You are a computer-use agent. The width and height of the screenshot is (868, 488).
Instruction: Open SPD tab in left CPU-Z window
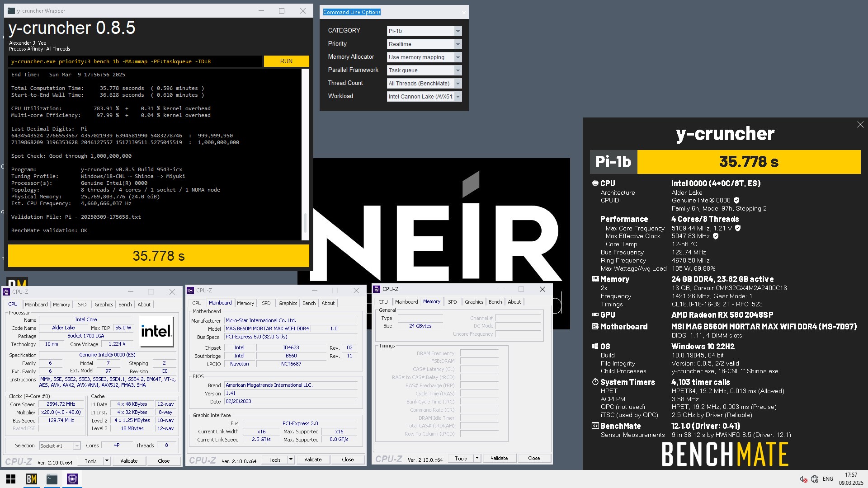[82, 305]
